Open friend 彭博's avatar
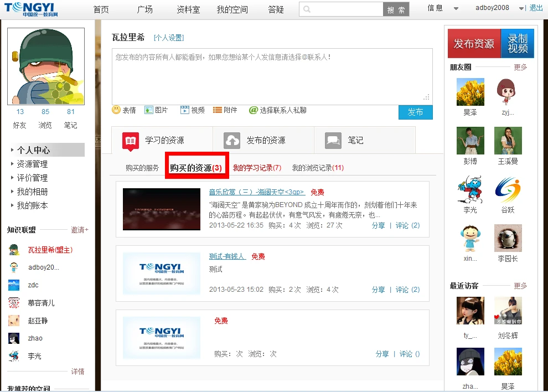The height and width of the screenshot is (392, 548). tap(471, 141)
